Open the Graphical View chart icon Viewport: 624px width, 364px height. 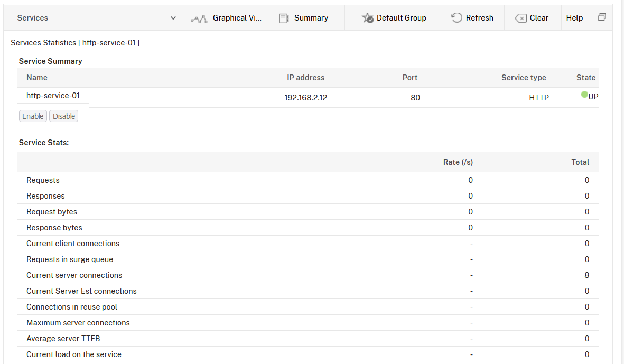click(x=199, y=18)
